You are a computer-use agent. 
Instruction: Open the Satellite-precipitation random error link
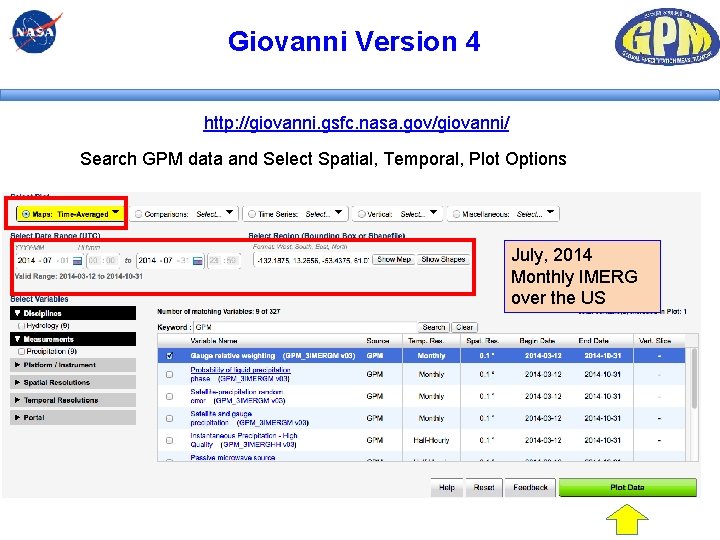(237, 396)
